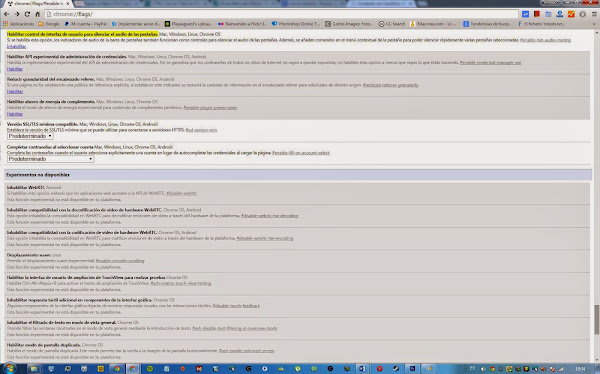Viewport: 600px width, 374px height.
Task: Open the #disable-touch-feedback anchor link
Action: click(236, 306)
